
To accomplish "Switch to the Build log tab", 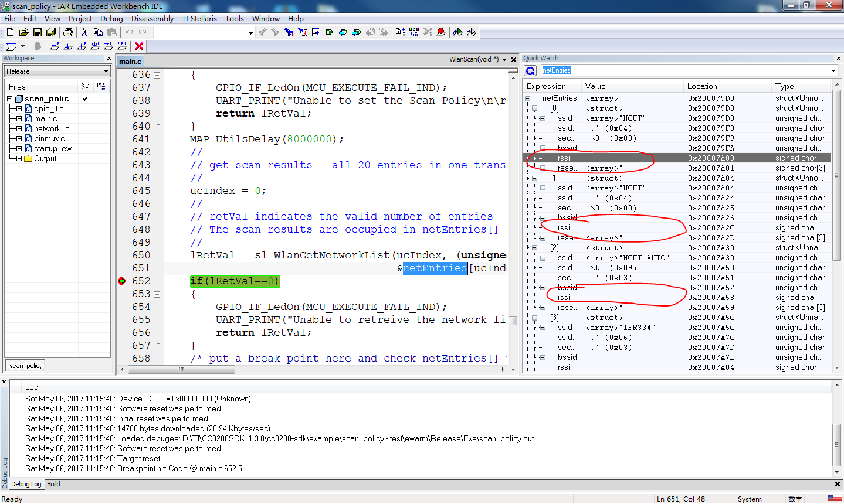I will click(x=53, y=484).
